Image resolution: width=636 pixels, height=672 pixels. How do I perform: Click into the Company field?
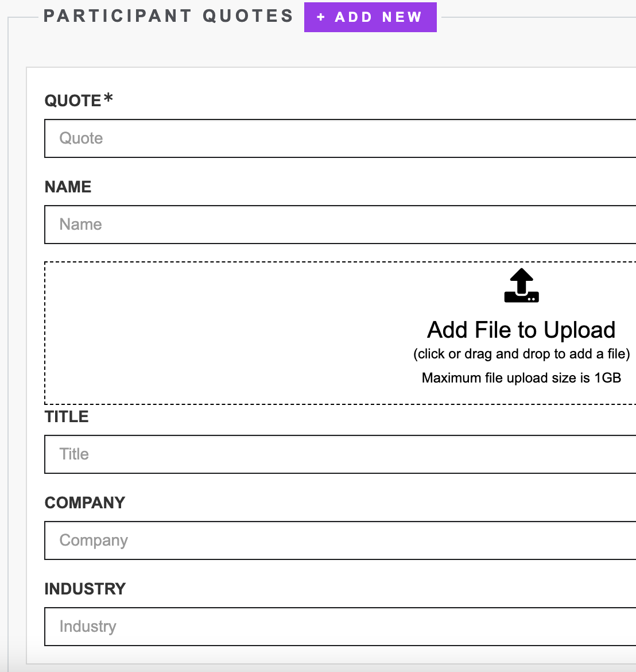pos(340,540)
